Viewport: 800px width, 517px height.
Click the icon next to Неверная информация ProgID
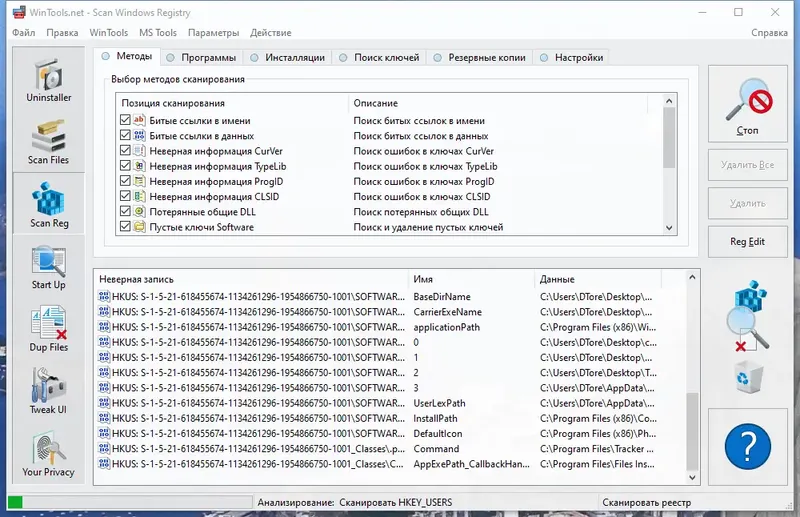tap(139, 181)
